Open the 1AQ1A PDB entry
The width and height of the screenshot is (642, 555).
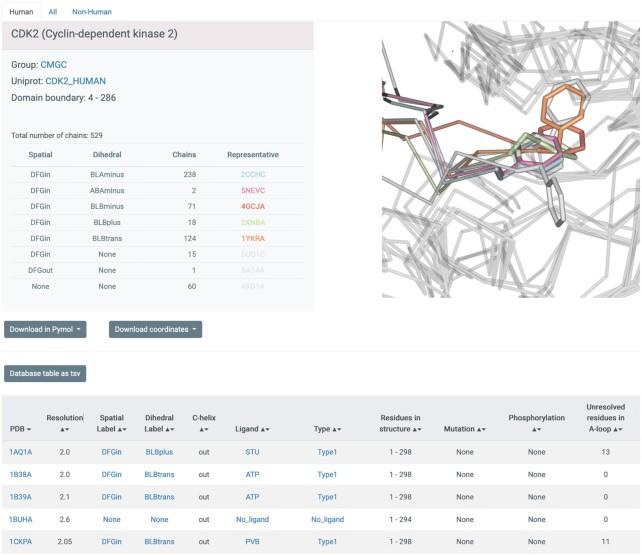[21, 452]
